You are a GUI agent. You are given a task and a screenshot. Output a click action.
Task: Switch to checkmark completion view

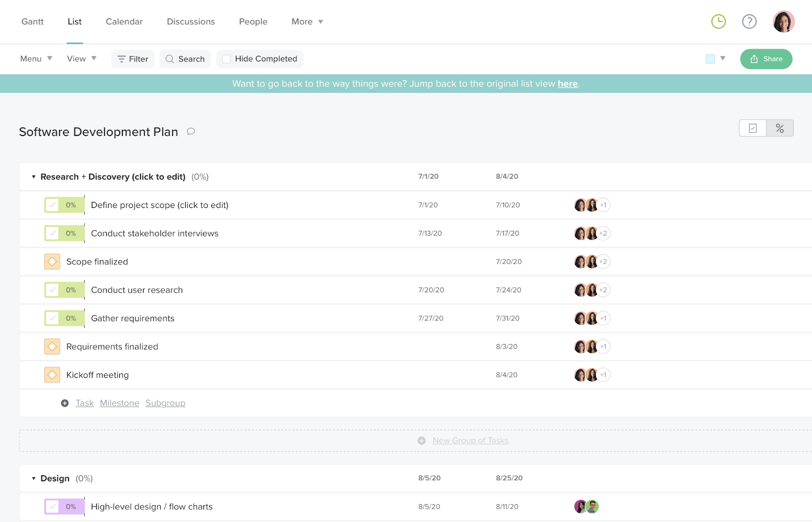point(752,128)
